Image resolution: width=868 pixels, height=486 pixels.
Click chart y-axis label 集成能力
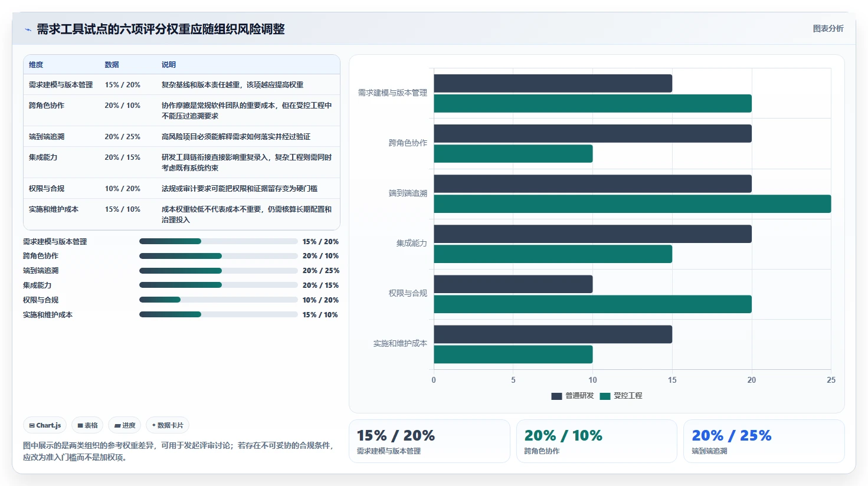coord(412,244)
